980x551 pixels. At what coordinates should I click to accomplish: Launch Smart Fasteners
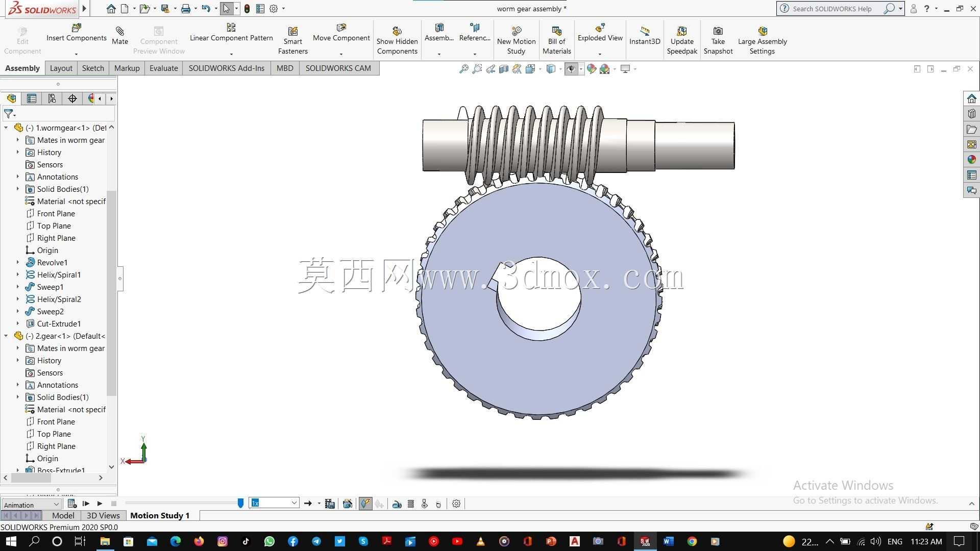pos(293,40)
